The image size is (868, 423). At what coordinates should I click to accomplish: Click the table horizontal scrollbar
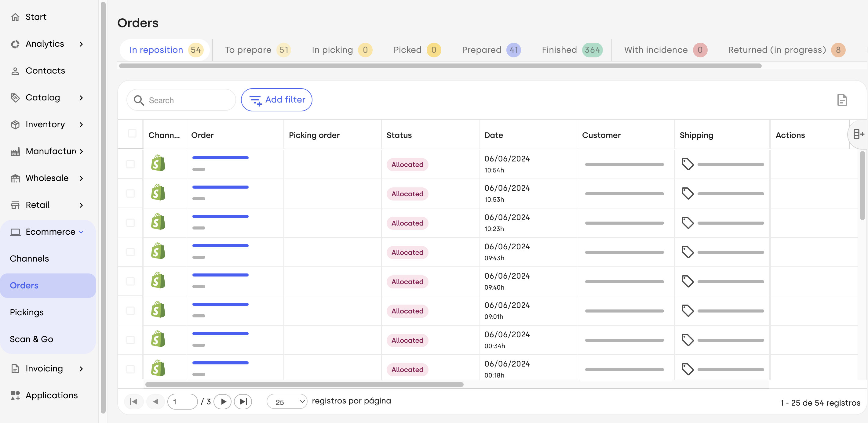click(x=304, y=384)
